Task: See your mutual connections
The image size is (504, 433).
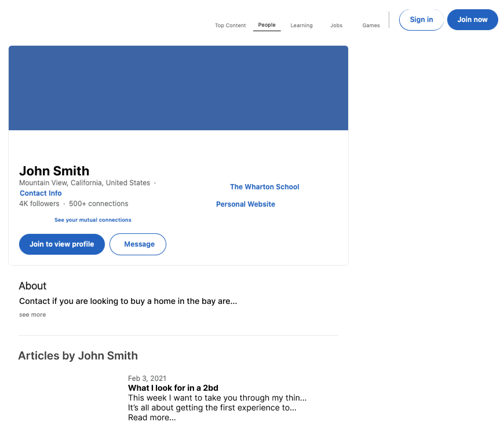Action: (x=93, y=220)
